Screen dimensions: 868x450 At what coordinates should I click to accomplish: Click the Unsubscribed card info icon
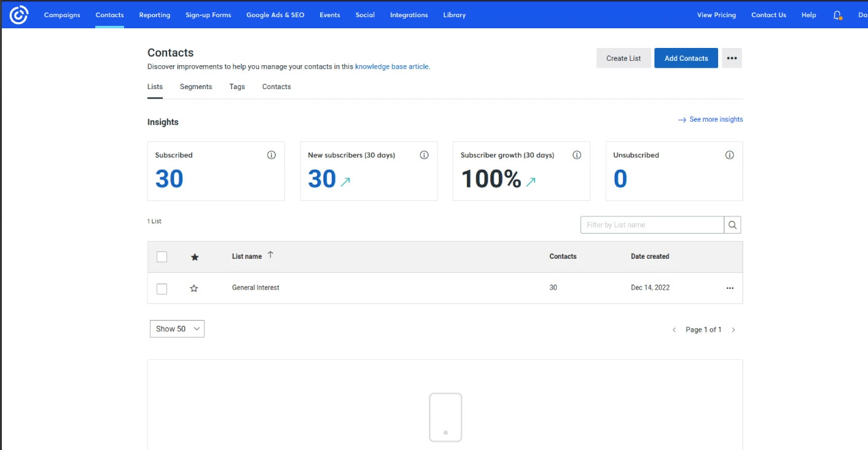pyautogui.click(x=729, y=155)
